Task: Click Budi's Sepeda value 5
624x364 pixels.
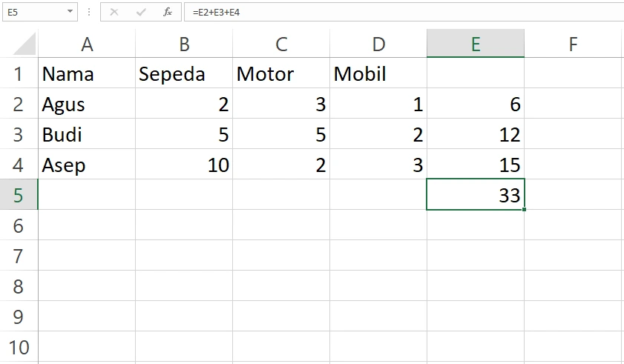Action: tap(184, 134)
